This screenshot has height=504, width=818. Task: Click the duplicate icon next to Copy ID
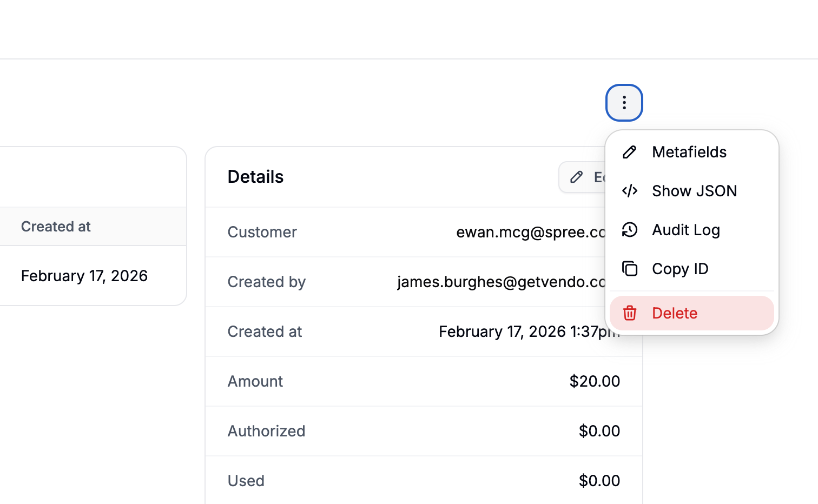click(629, 268)
